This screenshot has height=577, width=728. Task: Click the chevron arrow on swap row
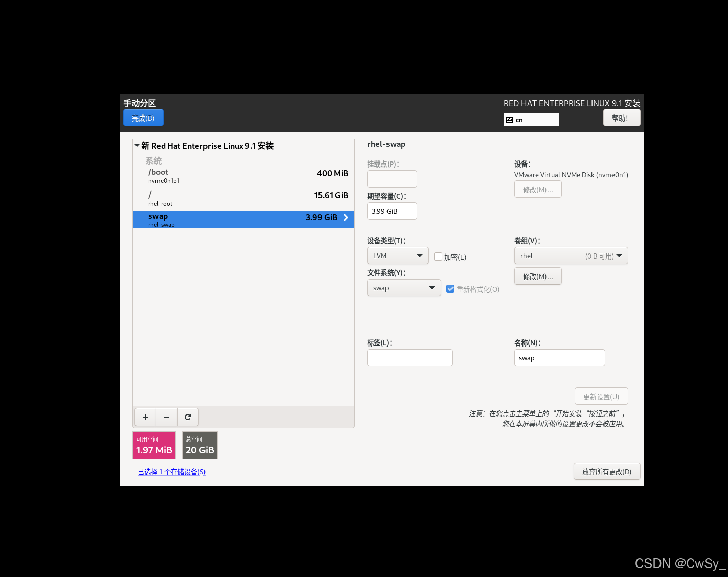pos(346,218)
